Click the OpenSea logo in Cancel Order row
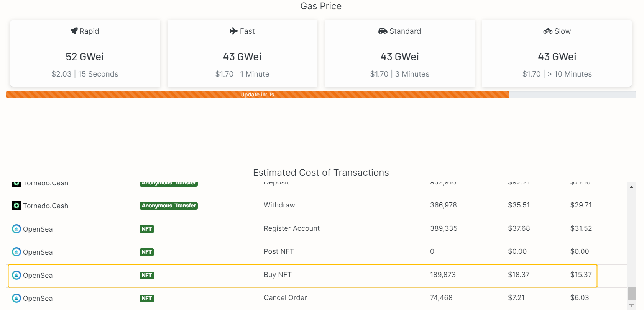The width and height of the screenshot is (644, 310). (x=16, y=298)
